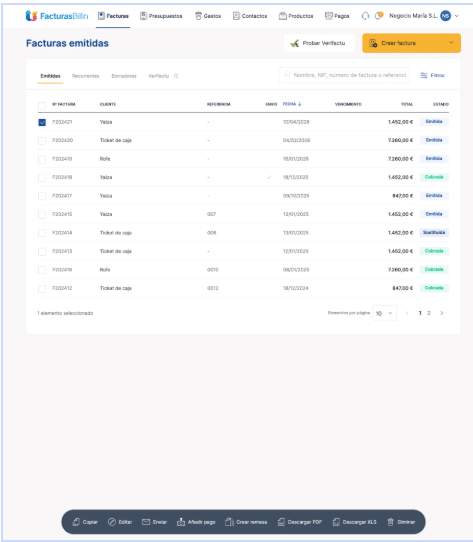Screen dimensions: 473x542
Task: Switch to the Emitidas tab
Action: [x=50, y=76]
